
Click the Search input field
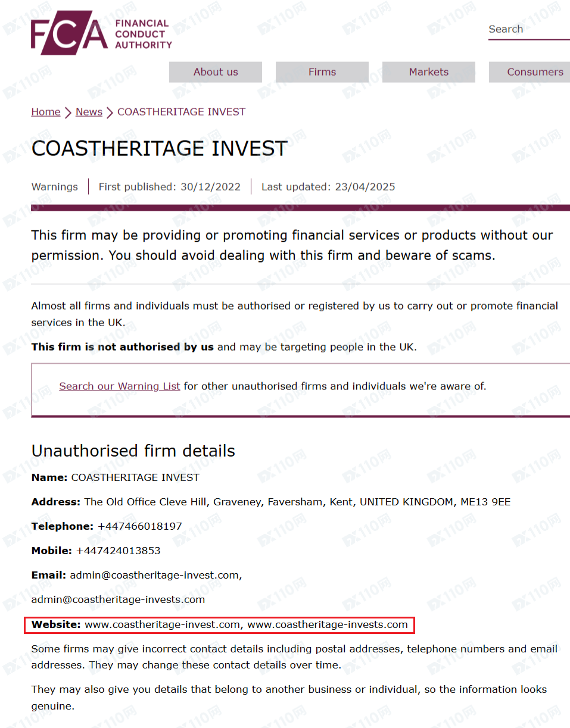[529, 29]
